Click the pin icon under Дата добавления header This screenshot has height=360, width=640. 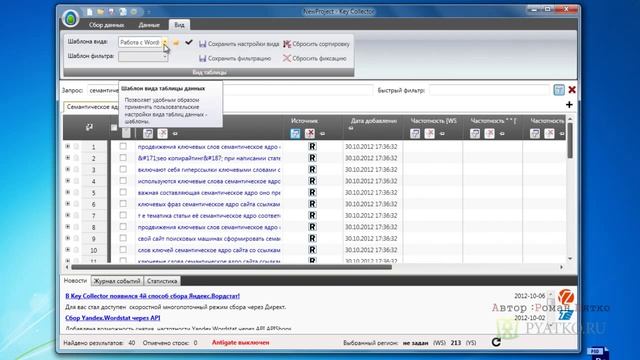[351, 128]
